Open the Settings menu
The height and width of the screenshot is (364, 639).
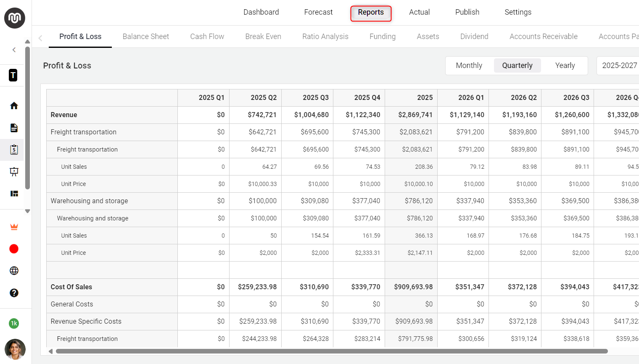point(518,12)
